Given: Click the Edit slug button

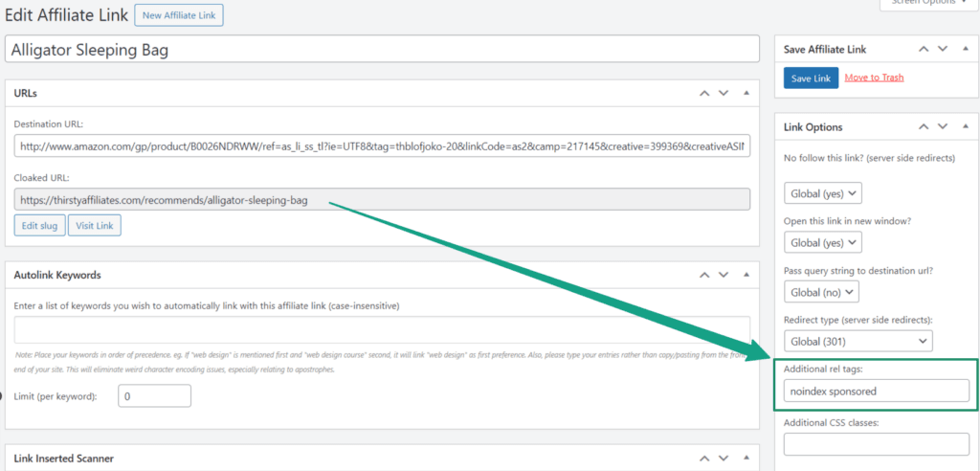Looking at the screenshot, I should coord(39,226).
